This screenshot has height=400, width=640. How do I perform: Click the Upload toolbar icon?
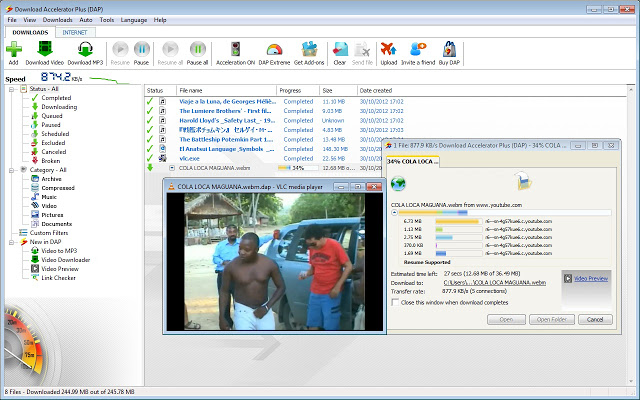[x=389, y=49]
